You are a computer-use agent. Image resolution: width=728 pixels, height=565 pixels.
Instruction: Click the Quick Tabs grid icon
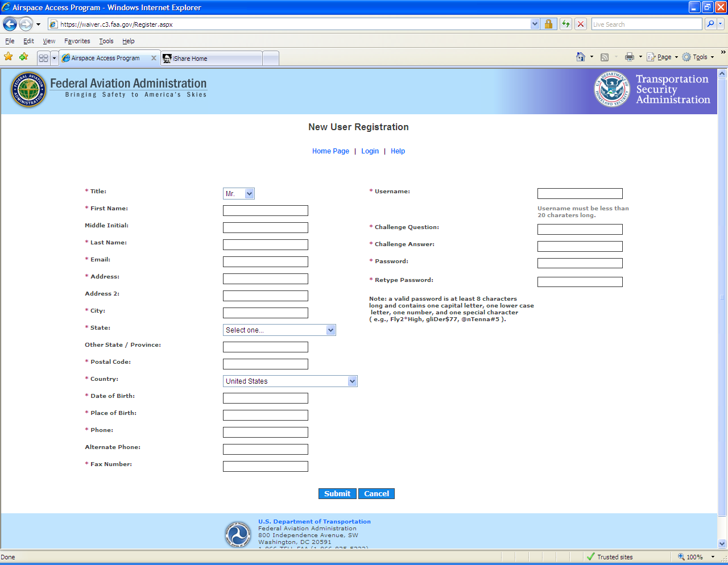43,58
